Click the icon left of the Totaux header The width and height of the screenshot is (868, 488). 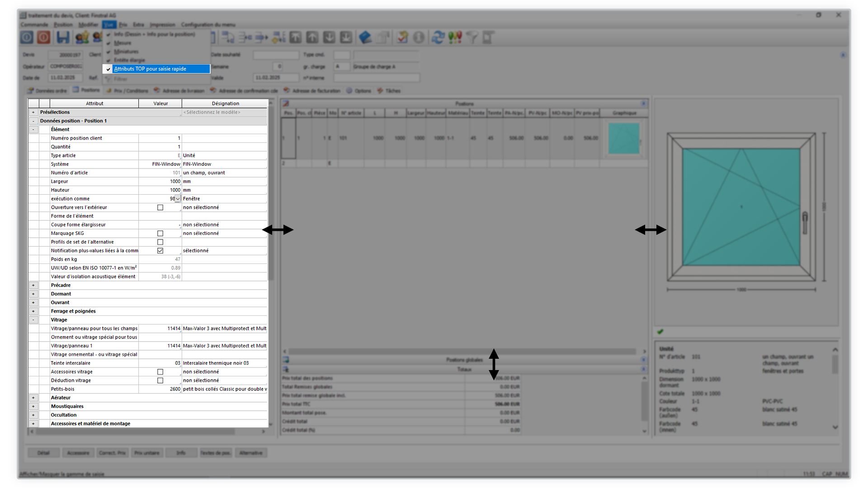click(286, 369)
